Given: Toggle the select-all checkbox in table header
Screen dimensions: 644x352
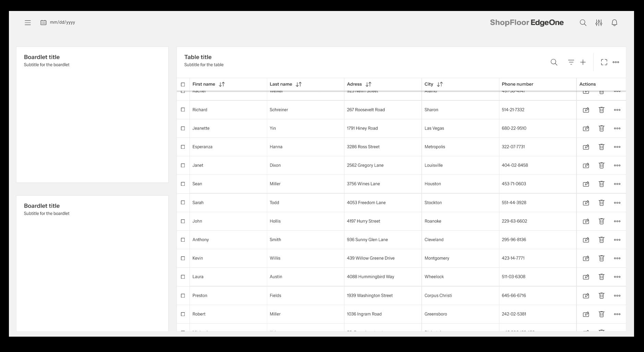Looking at the screenshot, I should pos(183,84).
